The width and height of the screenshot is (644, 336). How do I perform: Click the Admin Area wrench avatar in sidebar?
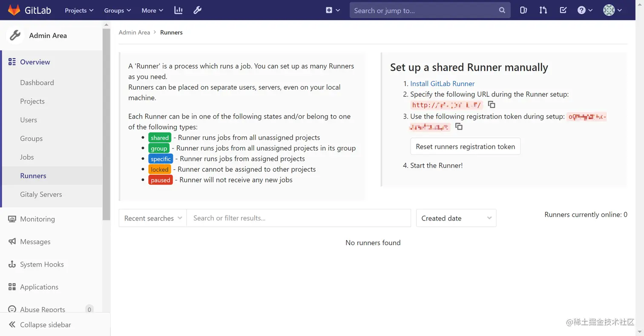(15, 35)
